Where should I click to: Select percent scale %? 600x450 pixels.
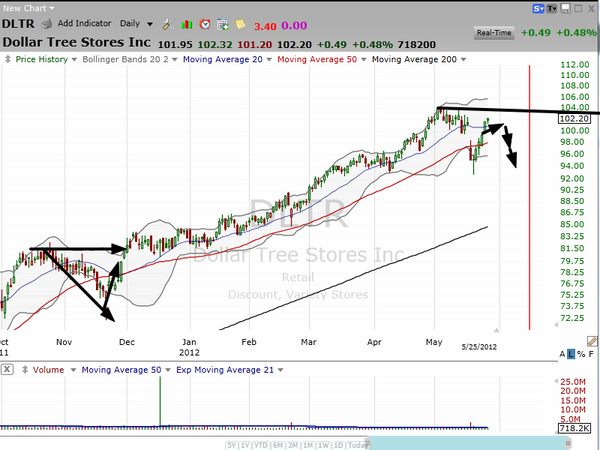pyautogui.click(x=581, y=354)
